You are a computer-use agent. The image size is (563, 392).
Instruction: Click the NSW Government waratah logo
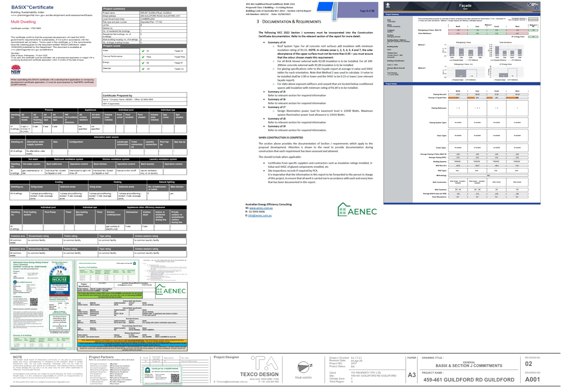[16, 70]
